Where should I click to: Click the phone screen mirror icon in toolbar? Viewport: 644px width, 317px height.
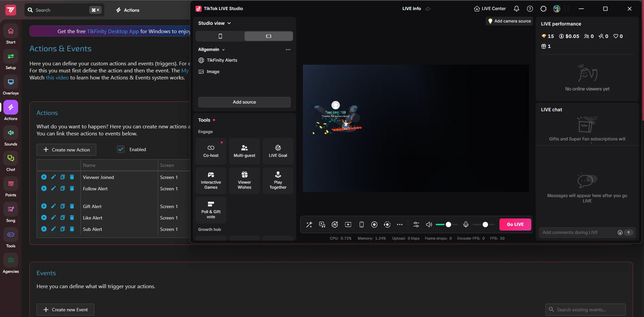coord(362,225)
